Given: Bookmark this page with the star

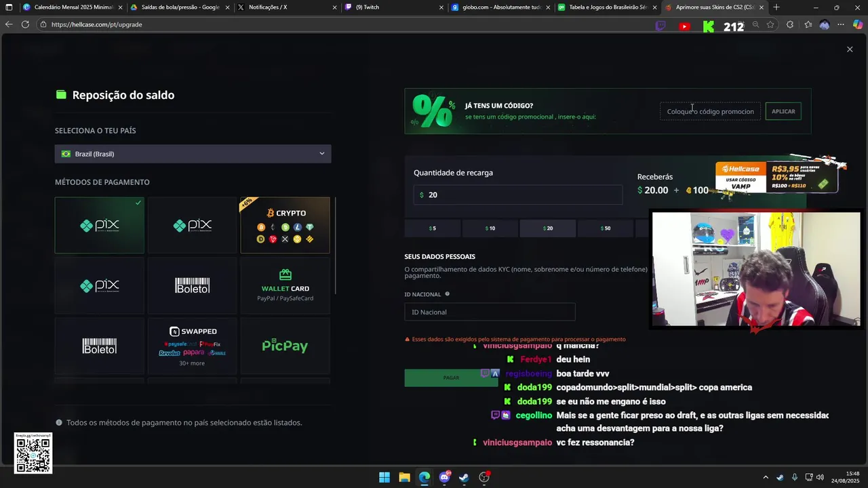Looking at the screenshot, I should coord(770,24).
